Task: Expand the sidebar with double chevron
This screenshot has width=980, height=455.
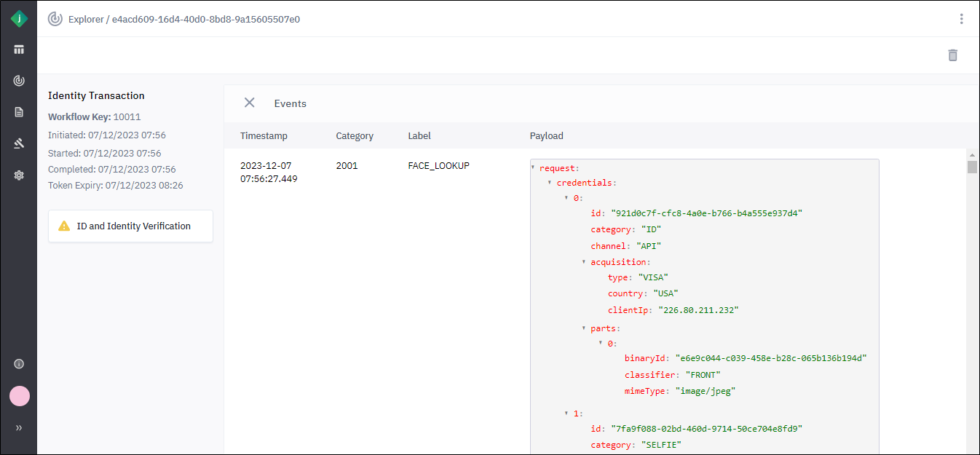Action: click(19, 428)
